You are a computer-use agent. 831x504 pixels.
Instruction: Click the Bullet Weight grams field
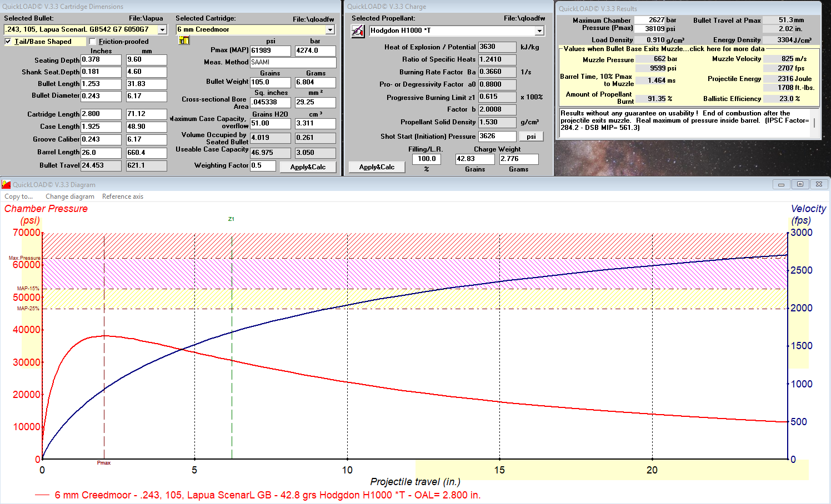click(316, 82)
